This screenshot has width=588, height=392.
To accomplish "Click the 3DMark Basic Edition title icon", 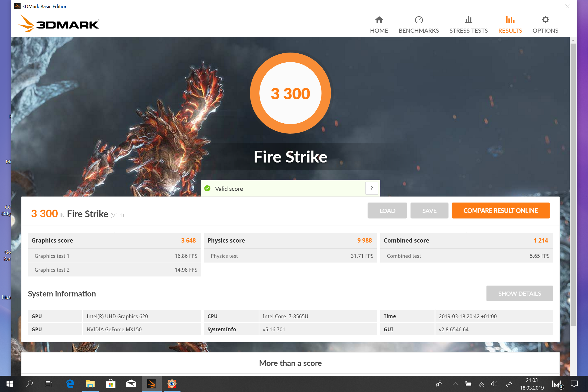I will click(17, 6).
